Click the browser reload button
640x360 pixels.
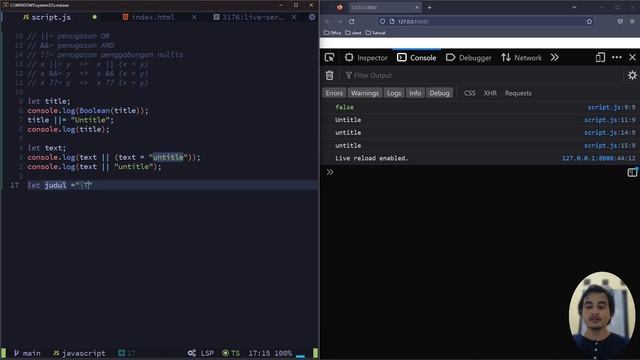352,21
